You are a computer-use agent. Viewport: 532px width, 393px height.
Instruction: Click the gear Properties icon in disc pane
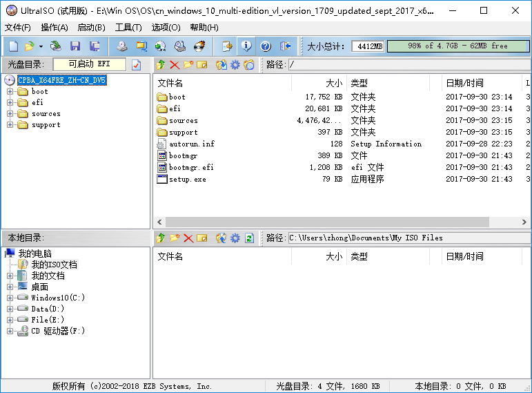click(x=235, y=64)
